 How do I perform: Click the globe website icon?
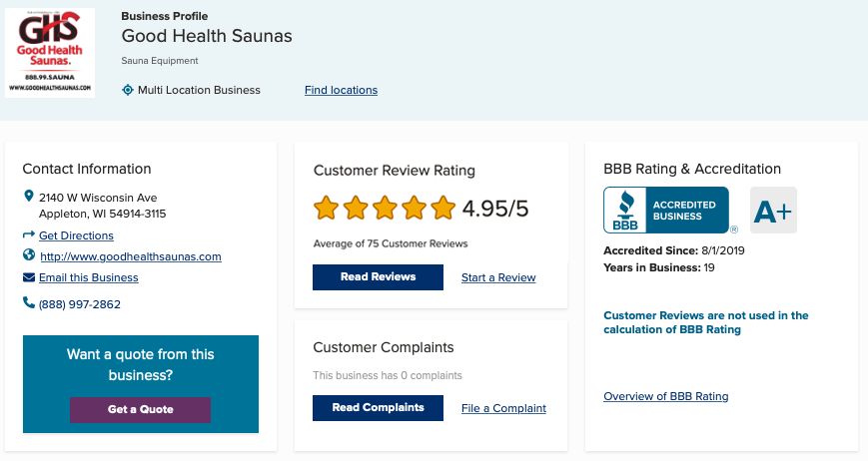pyautogui.click(x=29, y=254)
